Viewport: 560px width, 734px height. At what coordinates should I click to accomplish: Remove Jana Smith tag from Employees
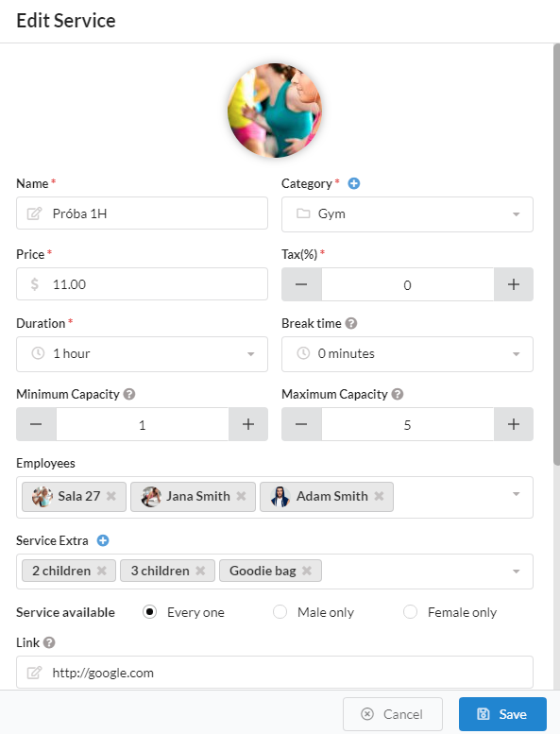(241, 496)
